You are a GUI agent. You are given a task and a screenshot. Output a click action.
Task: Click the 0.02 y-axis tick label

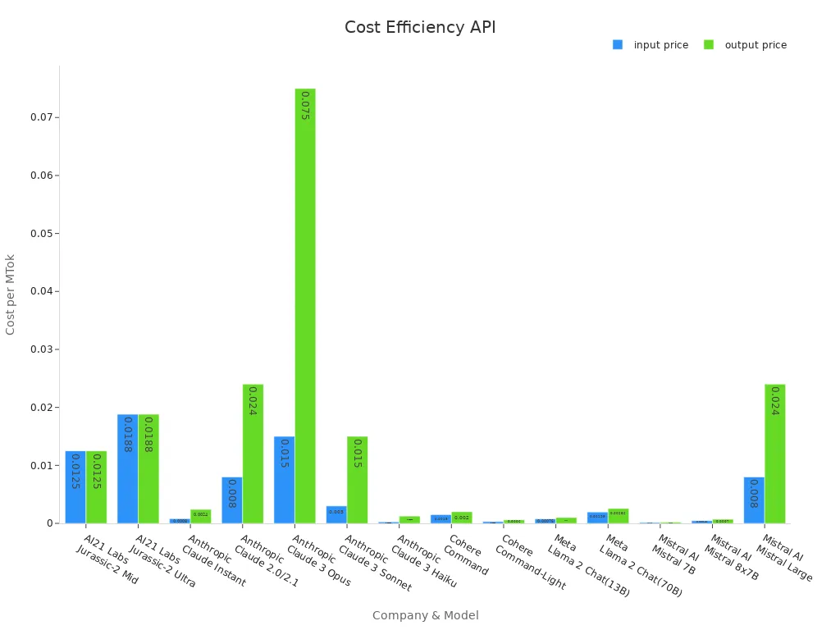(41, 408)
